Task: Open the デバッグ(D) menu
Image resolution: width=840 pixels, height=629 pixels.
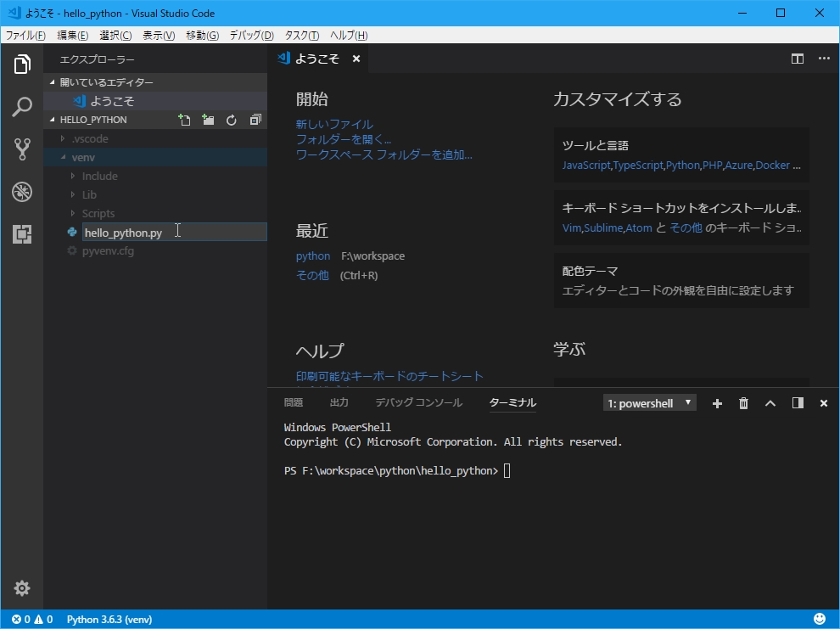Action: [x=251, y=36]
